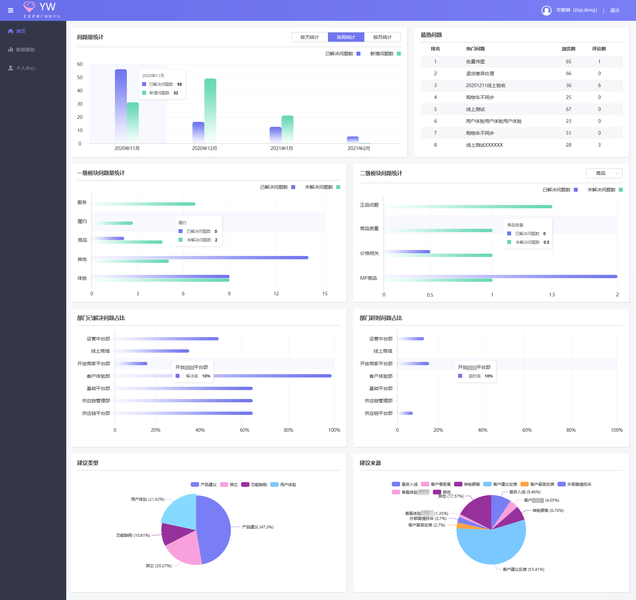The image size is (636, 600).
Task: Toggle 未解决问题数 legend in 一级模块 chart
Action: pyautogui.click(x=322, y=187)
